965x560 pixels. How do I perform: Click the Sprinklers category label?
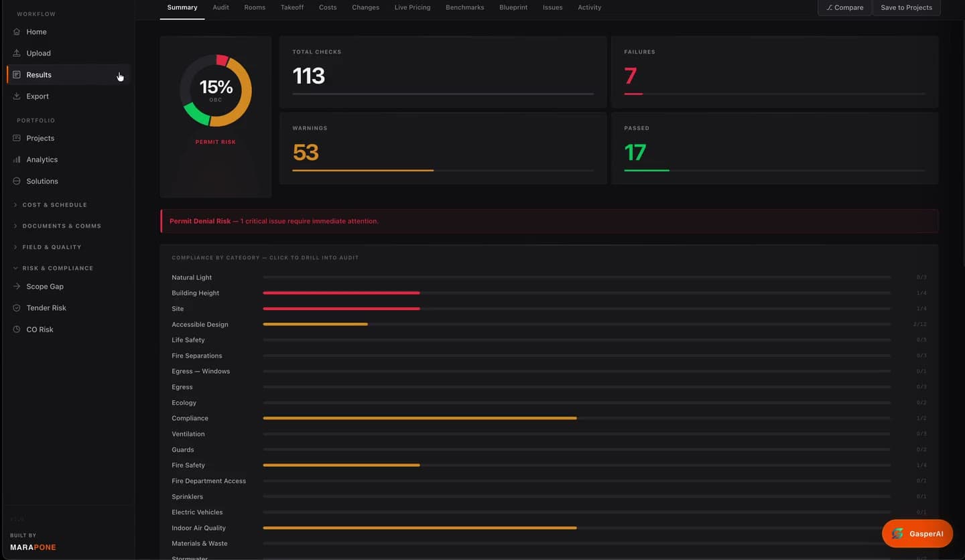(188, 496)
